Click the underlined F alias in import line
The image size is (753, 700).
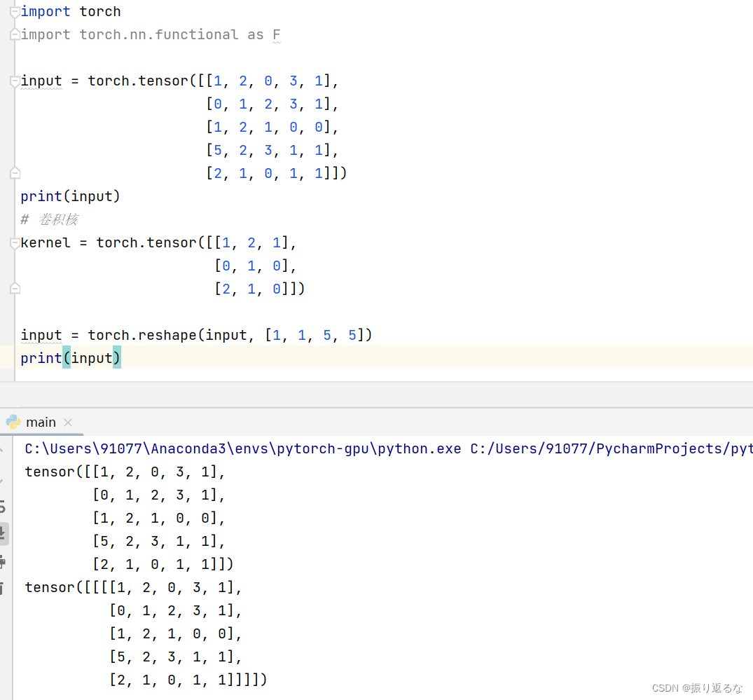276,34
